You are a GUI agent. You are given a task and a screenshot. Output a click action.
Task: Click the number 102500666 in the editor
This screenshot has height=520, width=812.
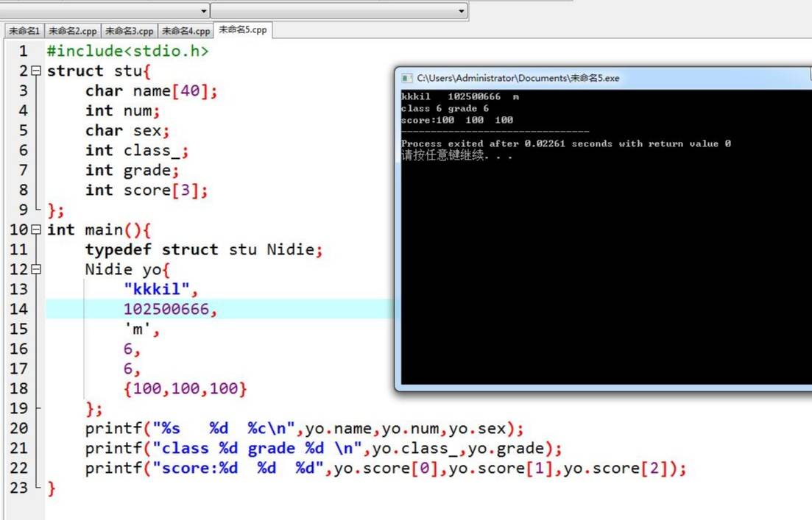(x=166, y=309)
